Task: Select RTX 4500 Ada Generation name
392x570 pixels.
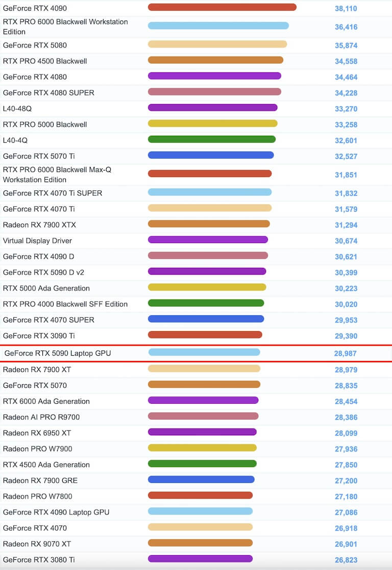Action: tap(46, 464)
